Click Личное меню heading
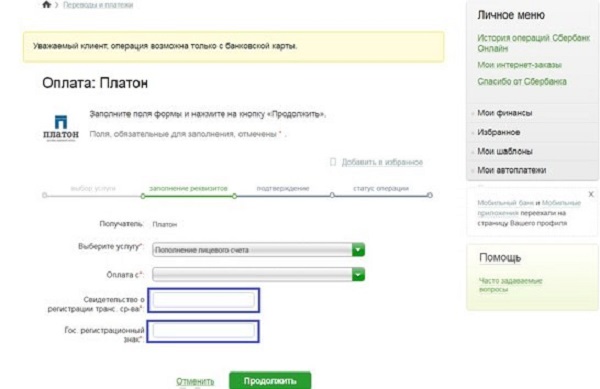Viewport: 600px width, 389px height. [x=511, y=15]
